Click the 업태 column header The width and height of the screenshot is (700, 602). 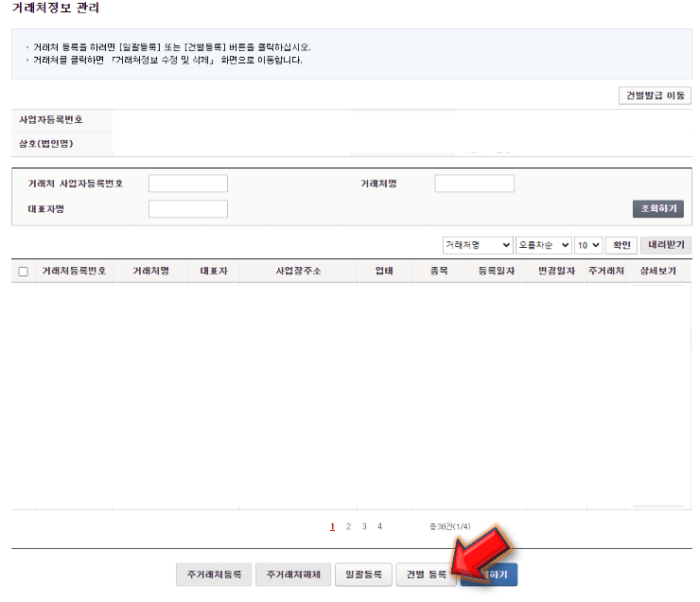pyautogui.click(x=384, y=271)
